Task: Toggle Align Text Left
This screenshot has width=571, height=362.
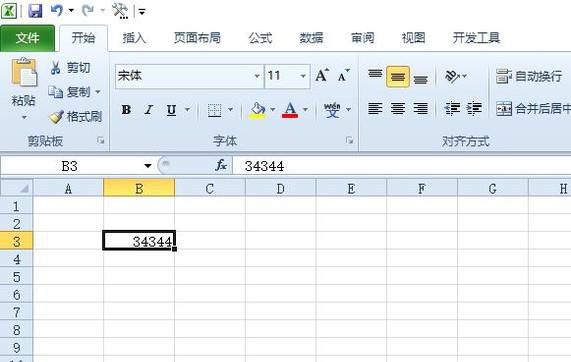Action: 375,109
